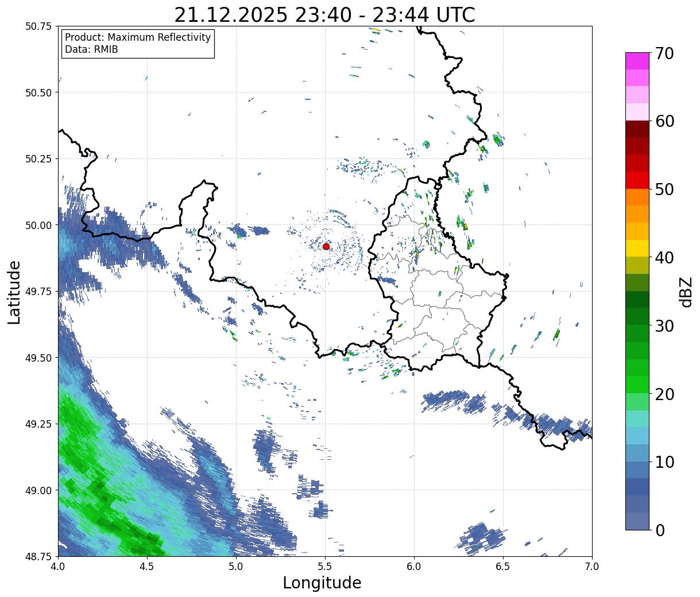This screenshot has height=597, width=700.
Task: Click the 70 tick label on the colorbar
Action: (664, 53)
